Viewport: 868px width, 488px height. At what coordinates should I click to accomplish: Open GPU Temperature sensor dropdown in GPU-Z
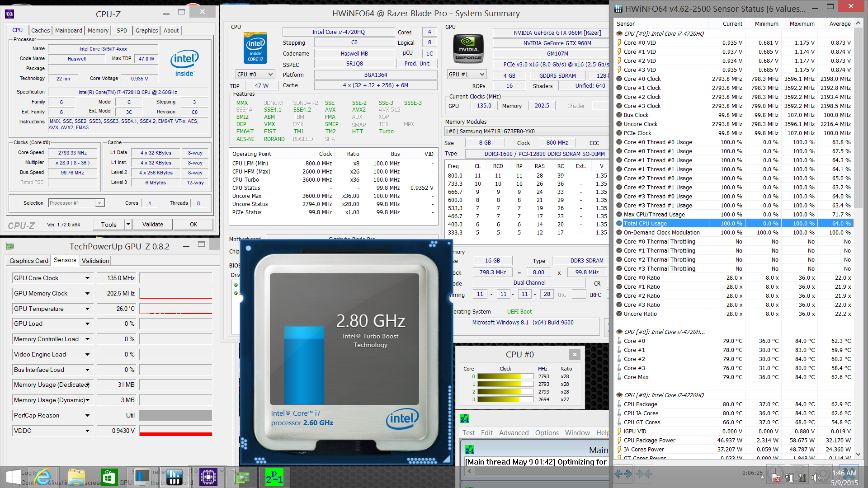(87, 309)
